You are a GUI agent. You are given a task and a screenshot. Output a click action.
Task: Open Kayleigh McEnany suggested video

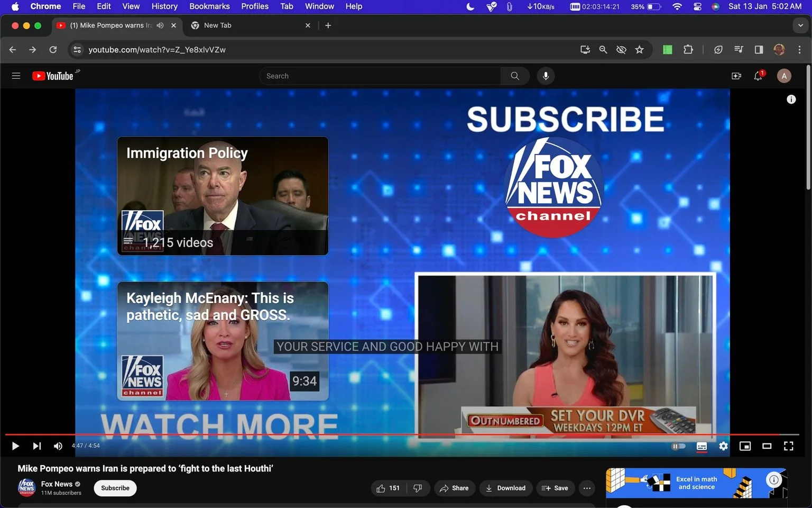tap(223, 341)
